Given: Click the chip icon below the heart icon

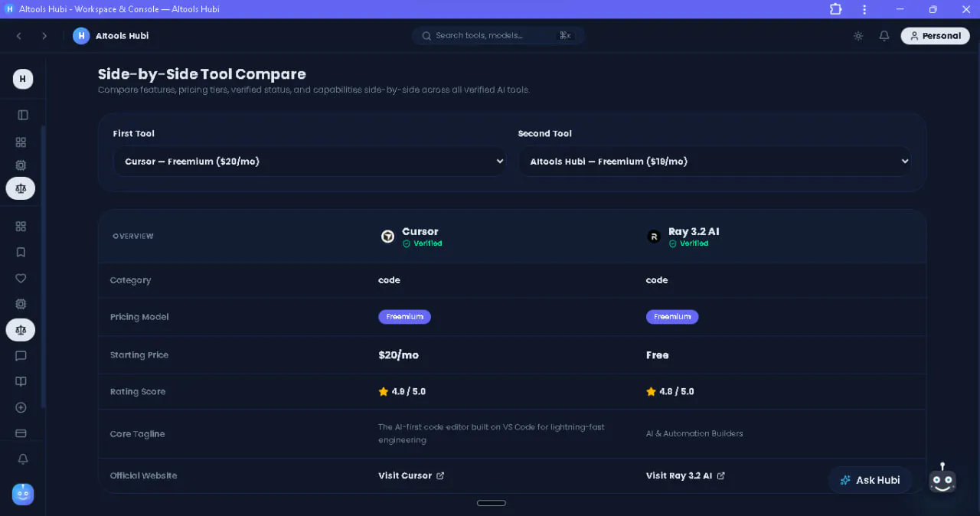Looking at the screenshot, I should pos(21,304).
